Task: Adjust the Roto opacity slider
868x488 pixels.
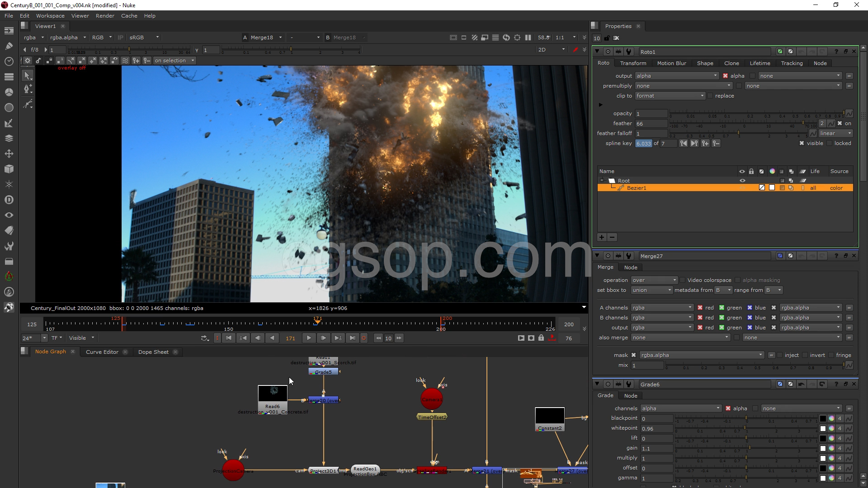Action: (757, 113)
